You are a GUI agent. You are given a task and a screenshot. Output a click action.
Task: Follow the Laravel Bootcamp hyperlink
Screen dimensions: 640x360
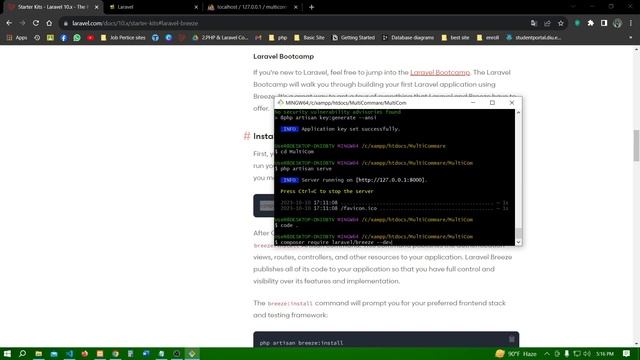click(x=440, y=72)
